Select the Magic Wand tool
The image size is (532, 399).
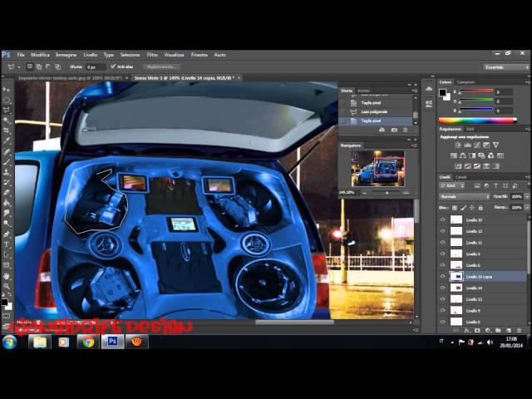pos(7,121)
